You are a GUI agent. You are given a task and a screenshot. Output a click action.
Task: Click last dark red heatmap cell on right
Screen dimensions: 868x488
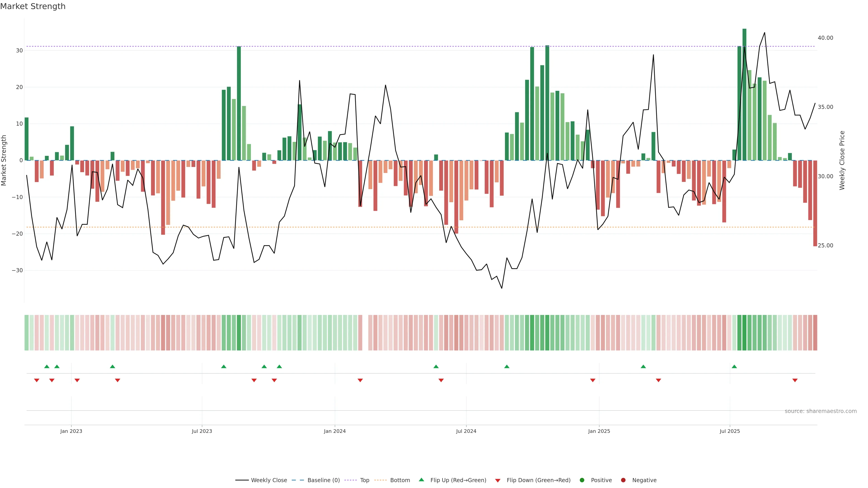click(x=815, y=333)
